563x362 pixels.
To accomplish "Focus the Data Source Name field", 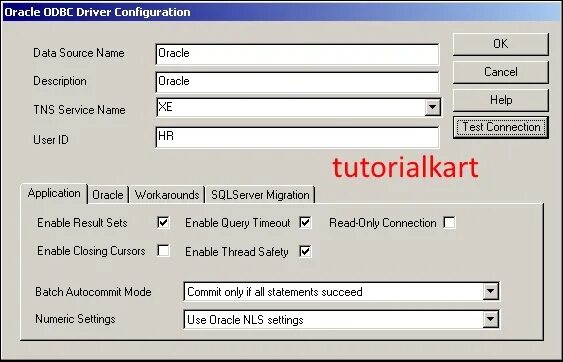I will [x=297, y=54].
